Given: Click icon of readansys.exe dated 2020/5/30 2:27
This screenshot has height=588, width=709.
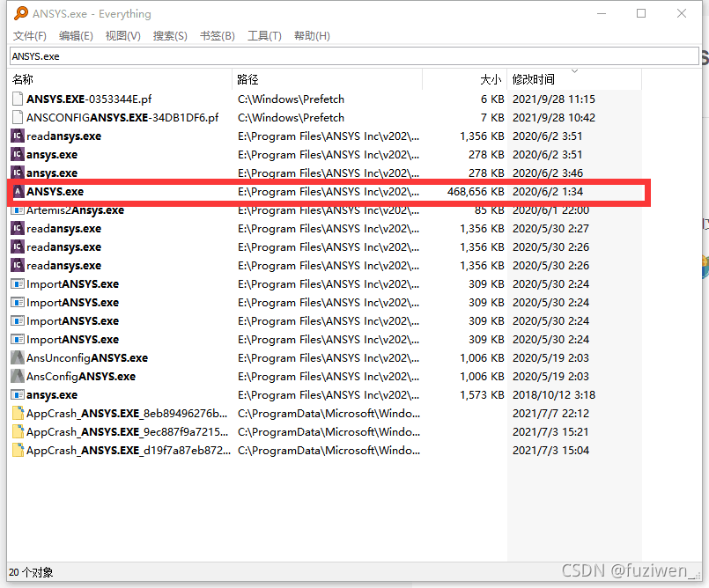Looking at the screenshot, I should [x=18, y=228].
